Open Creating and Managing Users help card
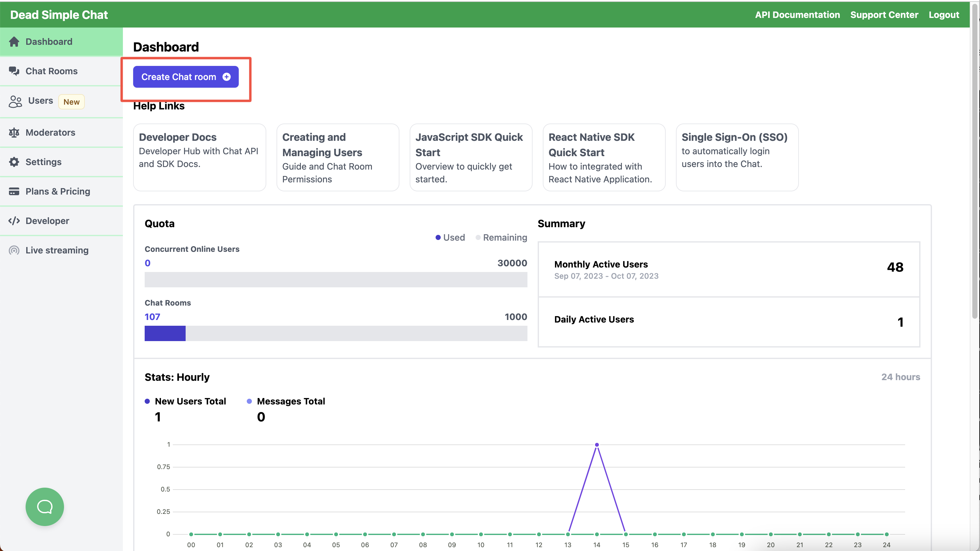The image size is (980, 551). 338,157
